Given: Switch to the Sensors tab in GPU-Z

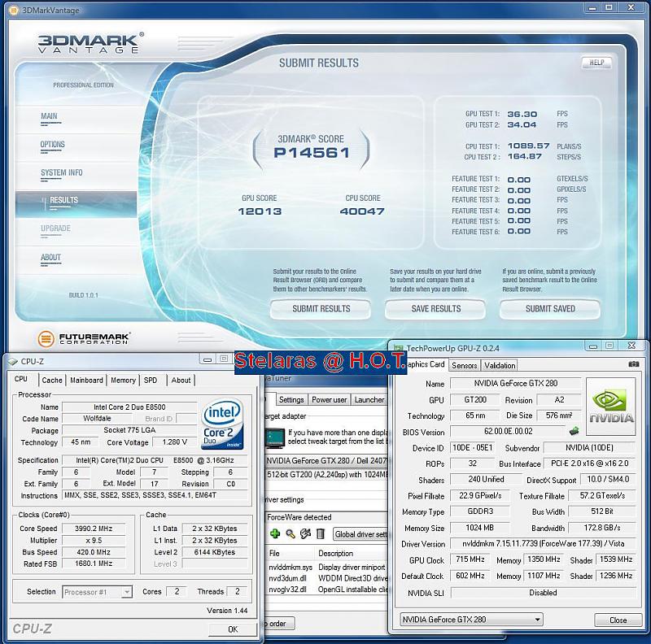Looking at the screenshot, I should pyautogui.click(x=464, y=365).
